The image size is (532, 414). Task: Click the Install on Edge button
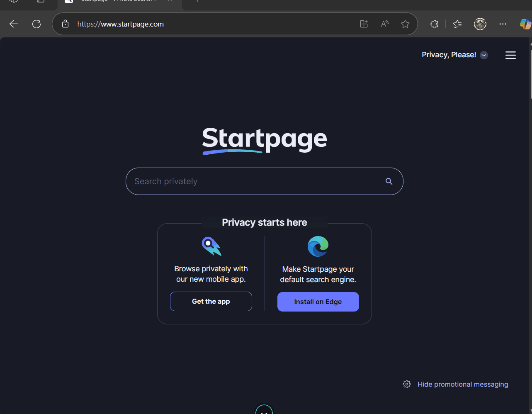pos(318,302)
